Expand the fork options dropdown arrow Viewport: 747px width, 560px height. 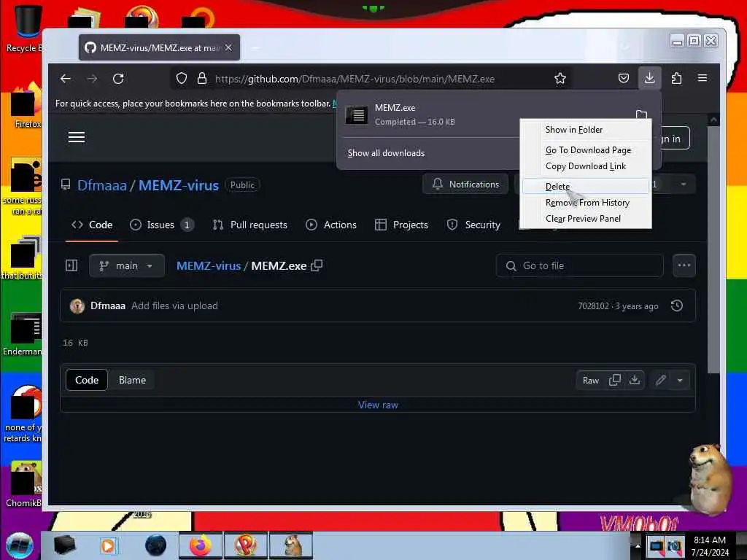click(683, 184)
